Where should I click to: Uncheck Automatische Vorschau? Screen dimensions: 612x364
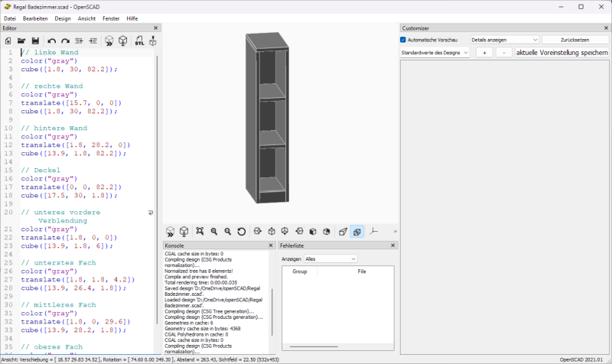pyautogui.click(x=403, y=40)
